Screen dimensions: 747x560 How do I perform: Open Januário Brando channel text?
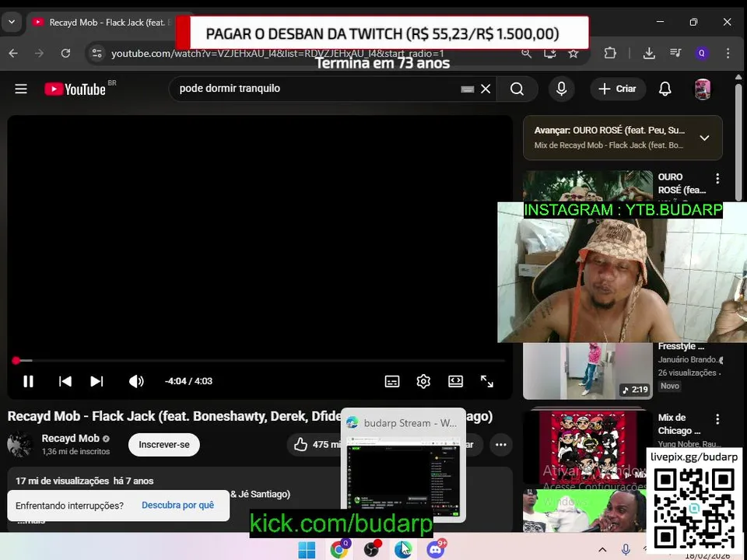click(x=687, y=359)
